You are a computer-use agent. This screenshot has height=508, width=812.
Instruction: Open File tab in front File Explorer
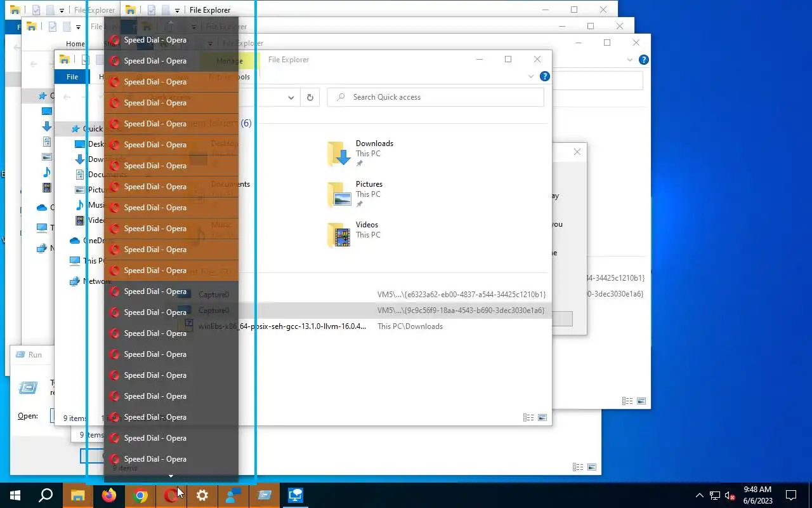click(x=72, y=77)
